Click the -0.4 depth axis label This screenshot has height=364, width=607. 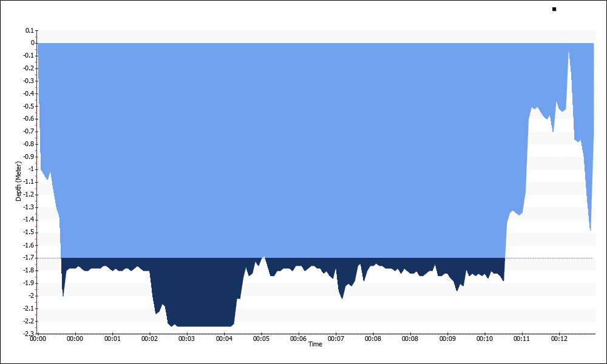click(29, 93)
